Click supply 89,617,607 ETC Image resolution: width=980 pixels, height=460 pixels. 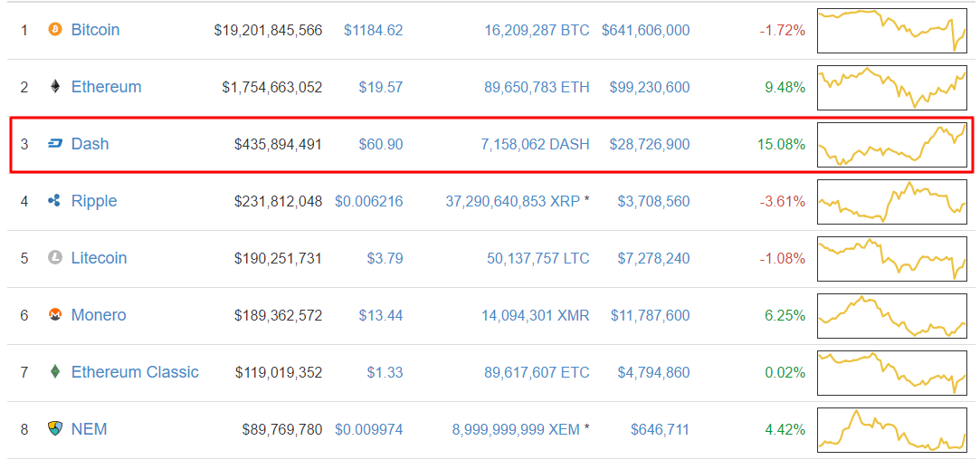(537, 373)
